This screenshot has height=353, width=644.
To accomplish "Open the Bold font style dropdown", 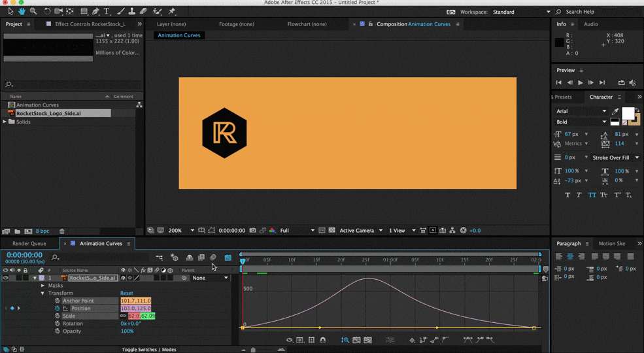I will 581,122.
